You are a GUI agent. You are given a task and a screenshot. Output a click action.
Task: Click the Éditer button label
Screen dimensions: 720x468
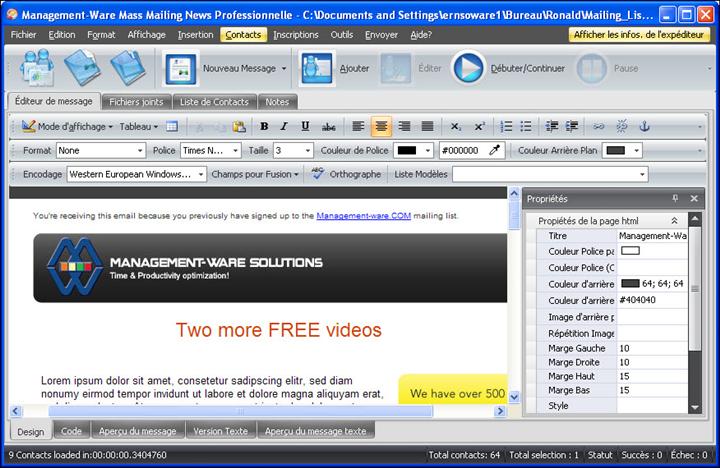(x=430, y=68)
